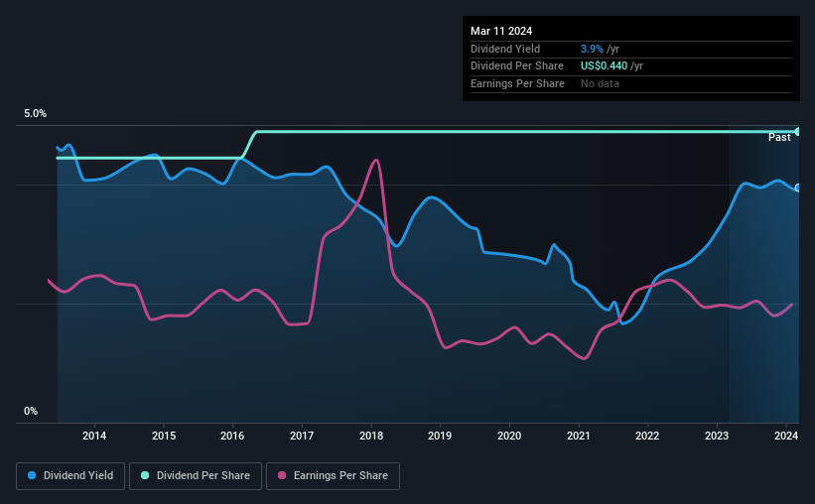The image size is (815, 504).
Task: Click the 2023 x-axis label
Action: tap(717, 436)
